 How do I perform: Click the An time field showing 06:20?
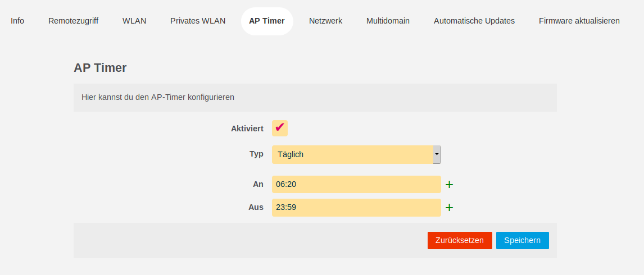pyautogui.click(x=356, y=184)
